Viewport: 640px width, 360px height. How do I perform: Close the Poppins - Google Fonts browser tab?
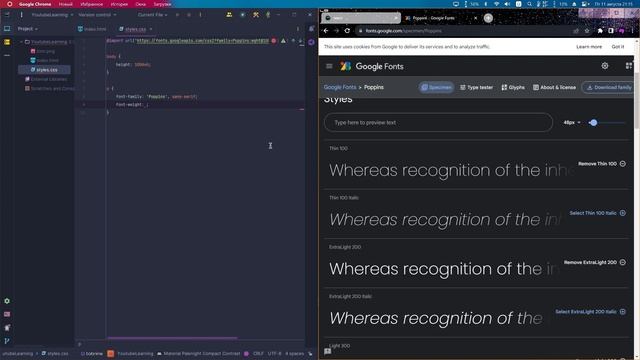tap(476, 18)
